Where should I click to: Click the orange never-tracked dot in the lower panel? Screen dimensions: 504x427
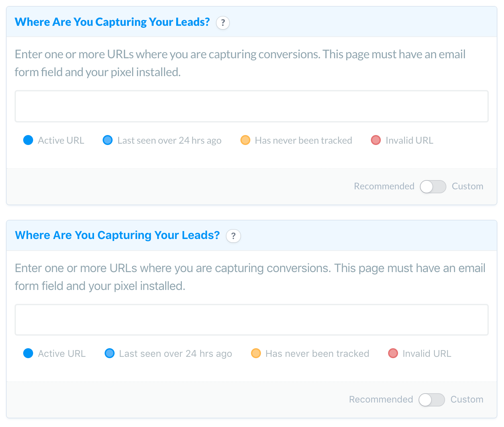point(256,354)
